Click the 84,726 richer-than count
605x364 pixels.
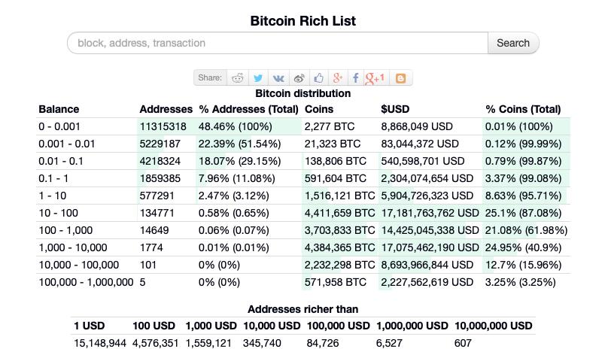click(x=323, y=343)
